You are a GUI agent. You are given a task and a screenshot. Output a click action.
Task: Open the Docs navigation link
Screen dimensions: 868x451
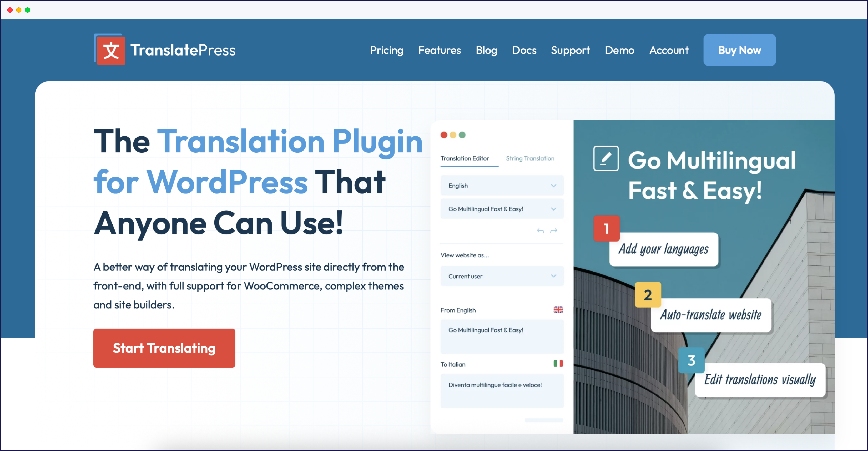(x=524, y=50)
